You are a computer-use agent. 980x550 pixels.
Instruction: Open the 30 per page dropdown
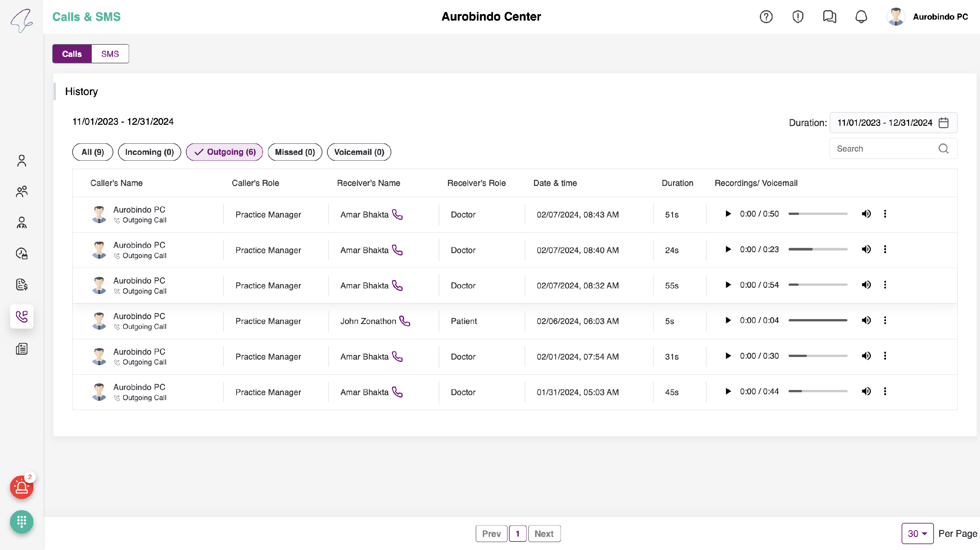tap(917, 533)
